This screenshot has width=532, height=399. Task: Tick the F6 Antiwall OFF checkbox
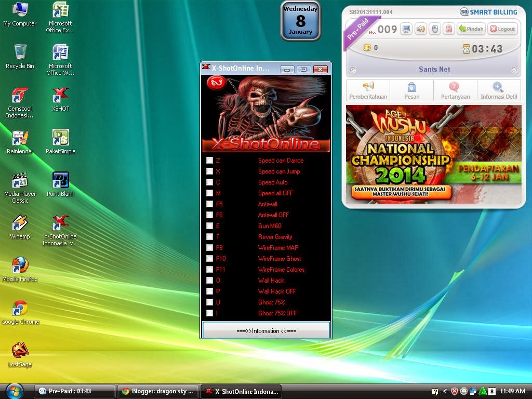point(210,215)
